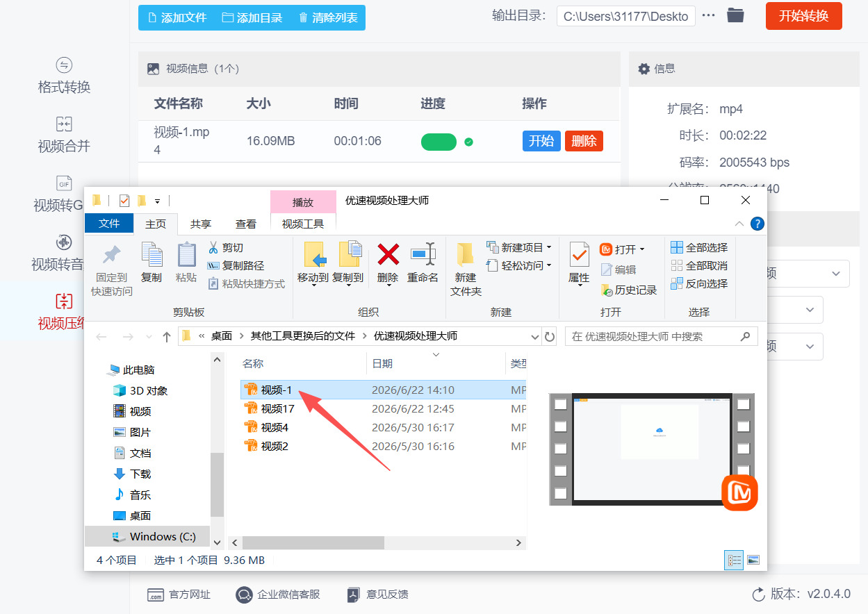Viewport: 868px width, 614px height.
Task: Click the search box 在 优速视频处理大师 中搜索
Action: [x=660, y=336]
